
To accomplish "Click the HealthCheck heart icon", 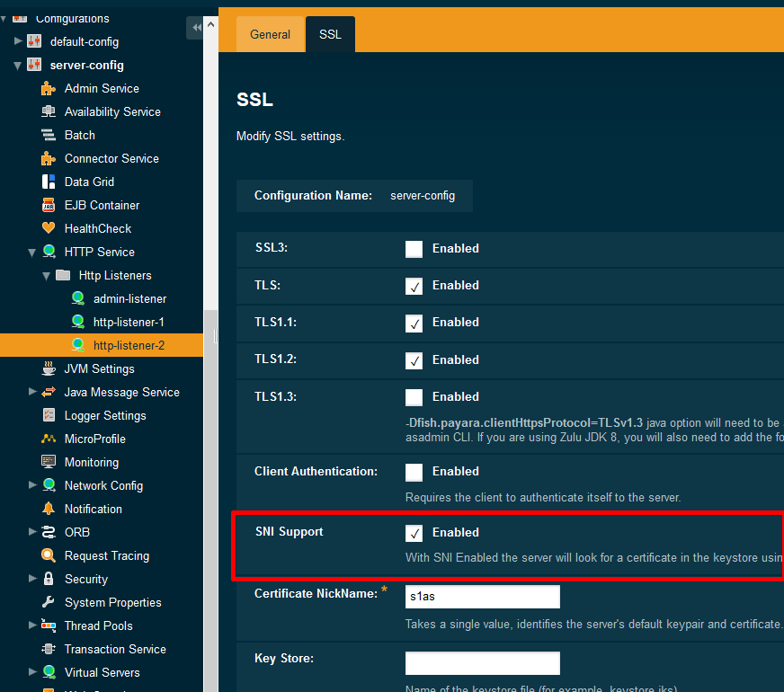I will tap(49, 228).
